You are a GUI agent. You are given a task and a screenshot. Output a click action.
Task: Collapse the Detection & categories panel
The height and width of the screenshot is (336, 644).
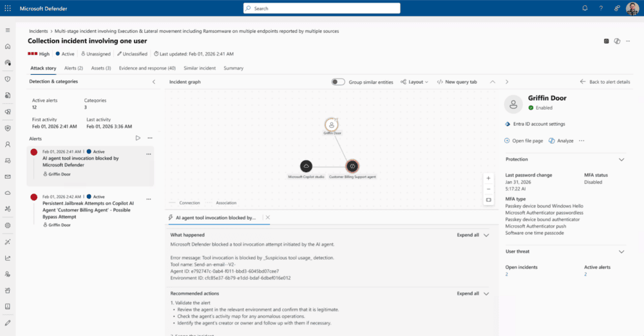coord(154,82)
